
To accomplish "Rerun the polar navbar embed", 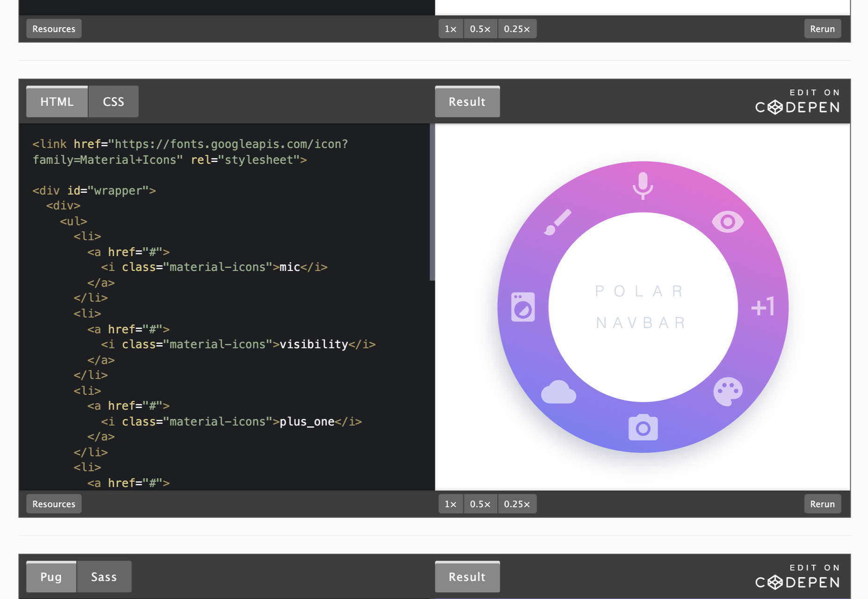I will pyautogui.click(x=822, y=504).
